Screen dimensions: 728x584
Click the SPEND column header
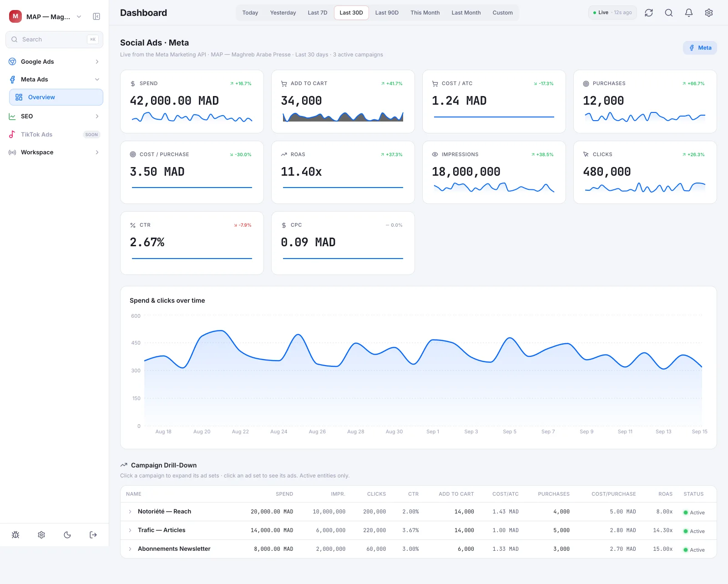click(284, 494)
